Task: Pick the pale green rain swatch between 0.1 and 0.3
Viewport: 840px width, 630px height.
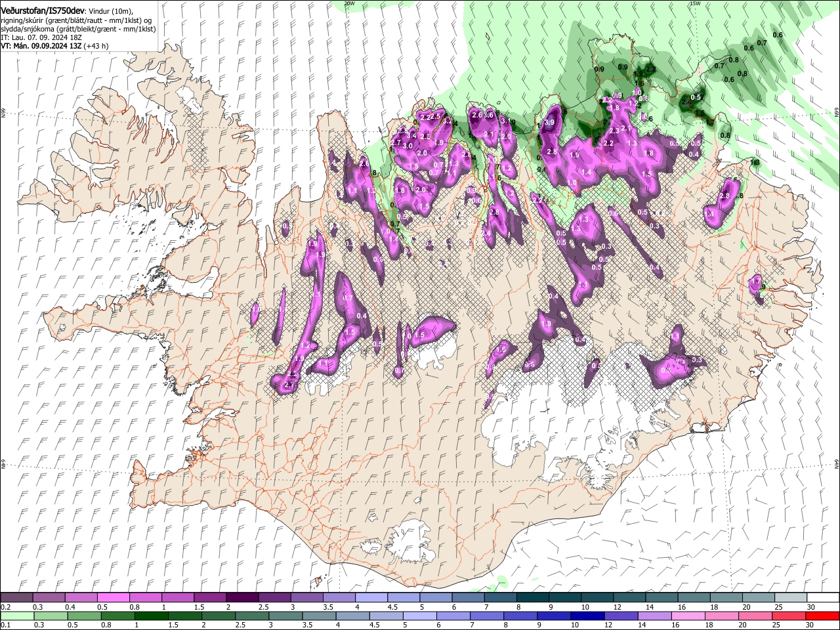Action: point(17,616)
